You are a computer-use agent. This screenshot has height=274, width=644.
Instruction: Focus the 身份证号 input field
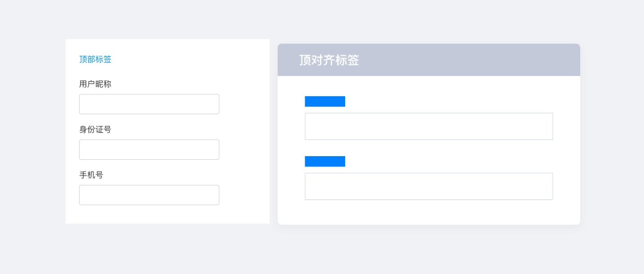click(x=149, y=150)
